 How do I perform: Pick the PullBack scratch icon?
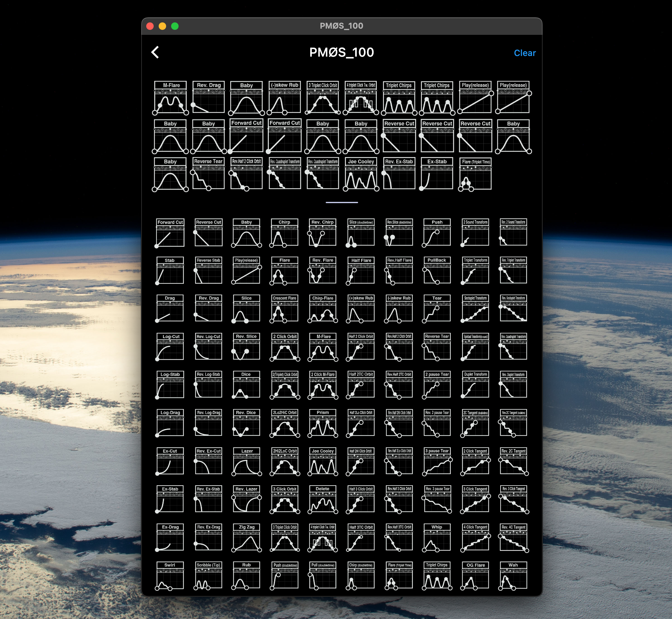[x=437, y=271]
